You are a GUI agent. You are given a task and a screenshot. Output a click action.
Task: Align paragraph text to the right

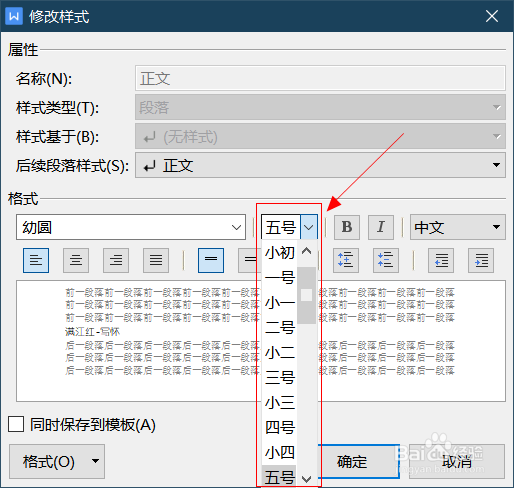pos(116,260)
